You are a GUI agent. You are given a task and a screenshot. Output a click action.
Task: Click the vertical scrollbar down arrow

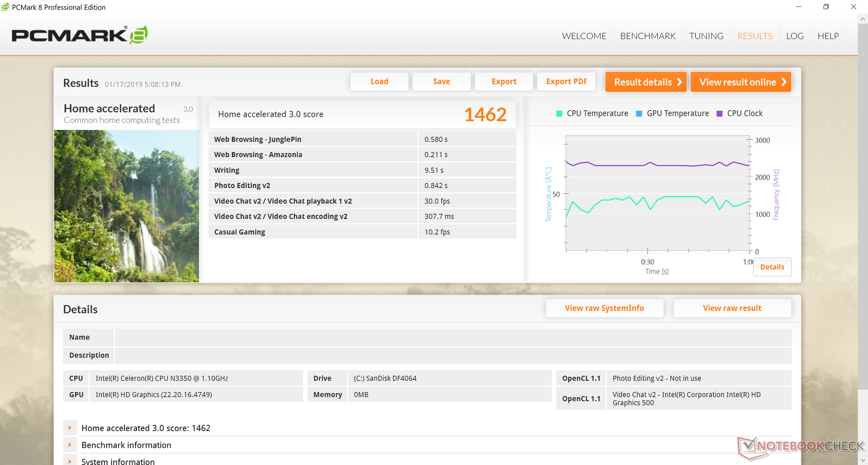click(x=863, y=460)
